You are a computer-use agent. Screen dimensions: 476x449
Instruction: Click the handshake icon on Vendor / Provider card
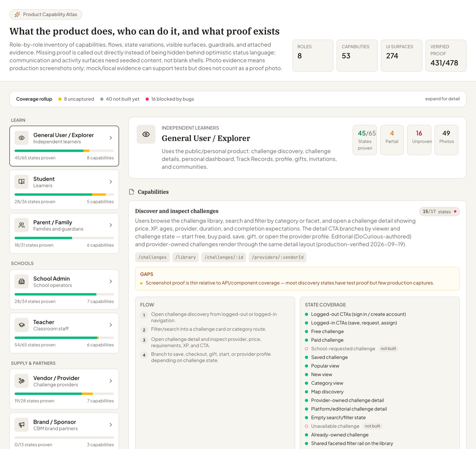point(21,381)
